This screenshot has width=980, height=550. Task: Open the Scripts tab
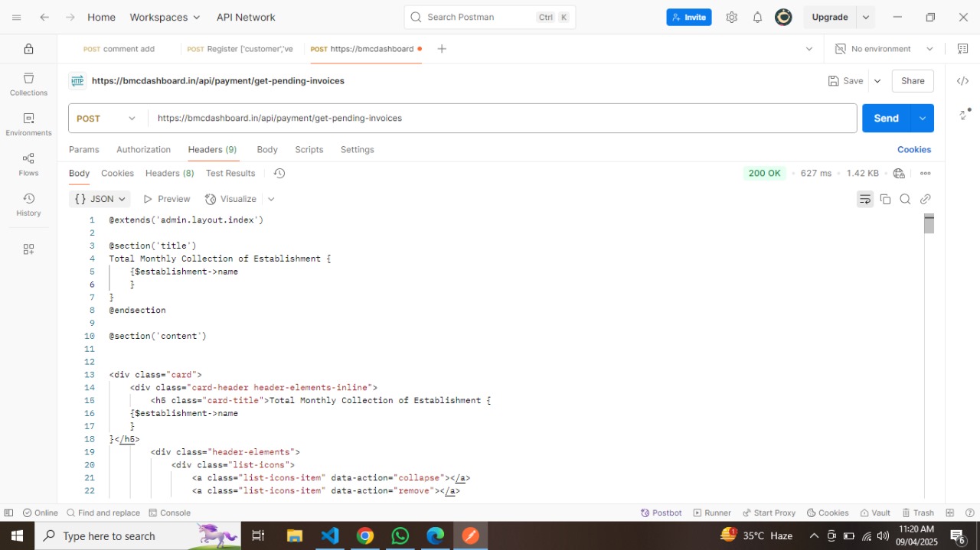[x=309, y=150]
